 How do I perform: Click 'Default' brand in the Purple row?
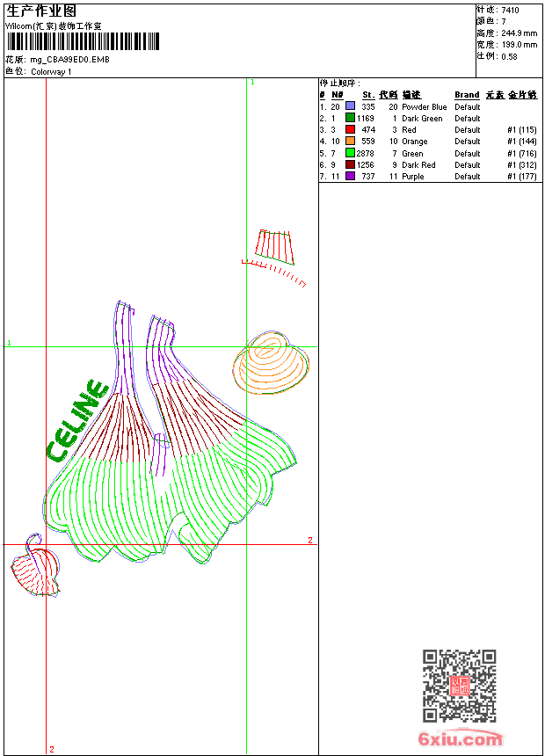point(468,177)
